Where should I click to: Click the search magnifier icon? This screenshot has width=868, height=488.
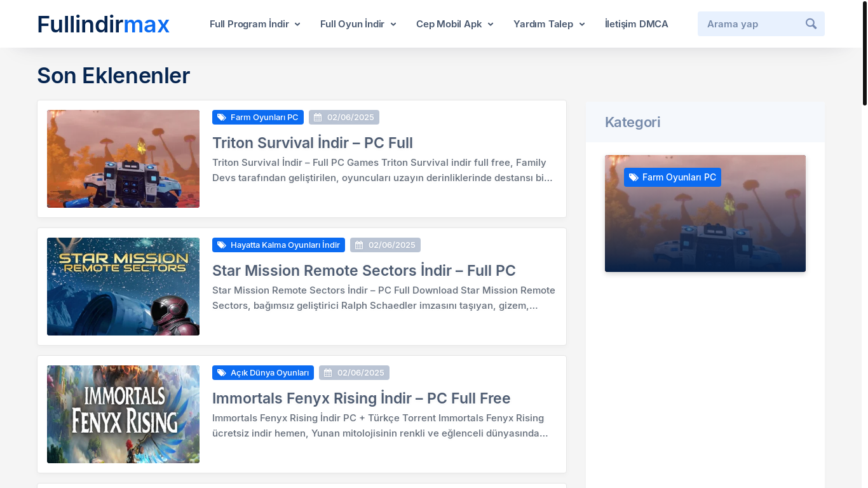click(x=811, y=24)
